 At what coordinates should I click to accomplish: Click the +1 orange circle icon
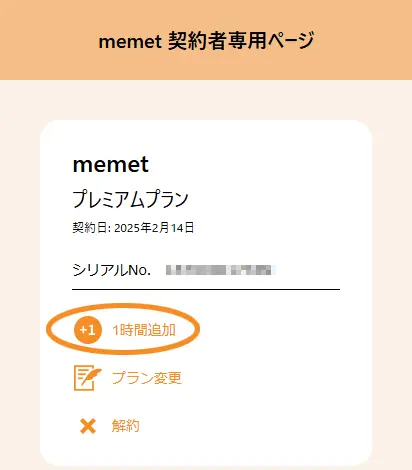click(x=88, y=330)
